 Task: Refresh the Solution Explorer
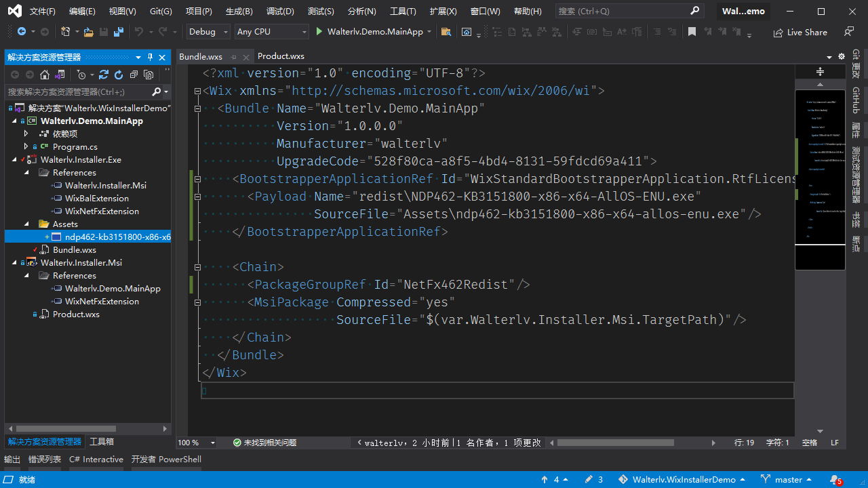tap(119, 75)
